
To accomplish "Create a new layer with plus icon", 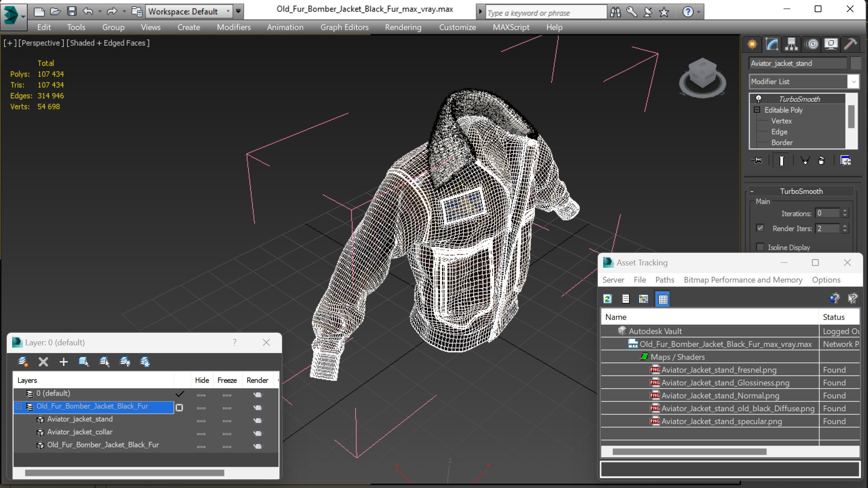I will tap(63, 362).
